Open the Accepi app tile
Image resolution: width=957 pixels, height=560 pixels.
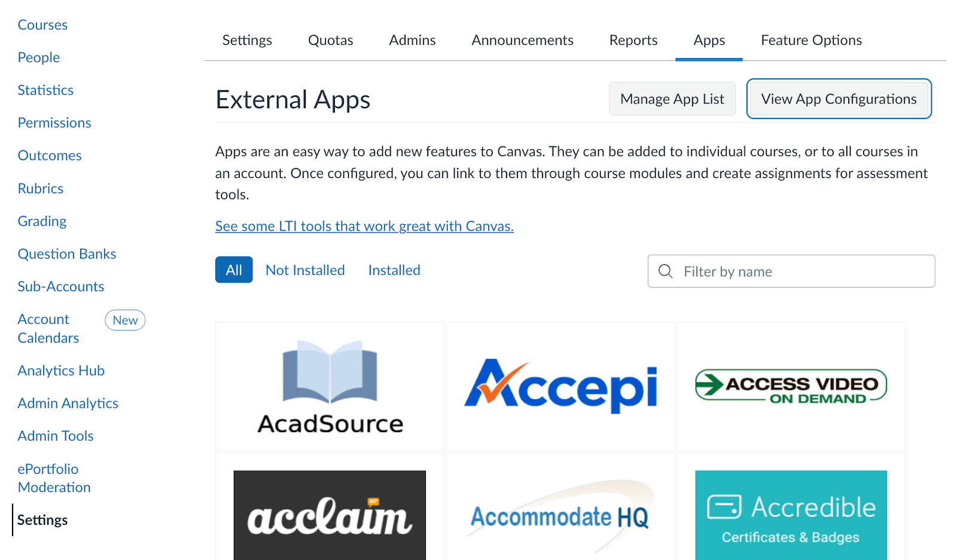tap(560, 386)
